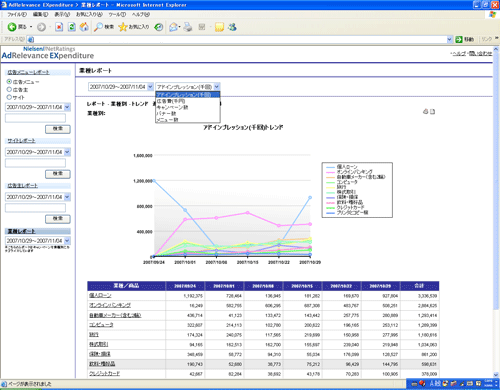Open the コンピュータ table link

point(101,325)
